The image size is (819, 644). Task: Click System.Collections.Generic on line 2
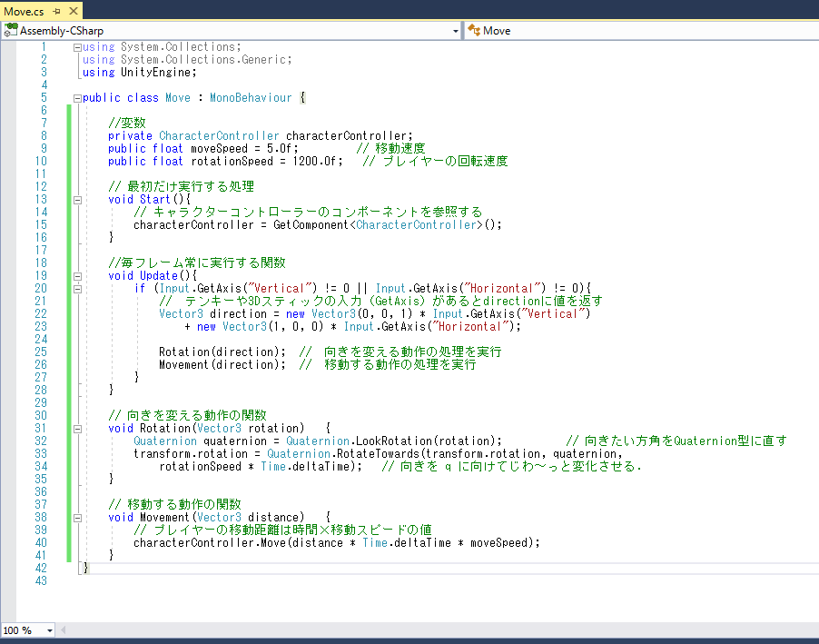203,60
